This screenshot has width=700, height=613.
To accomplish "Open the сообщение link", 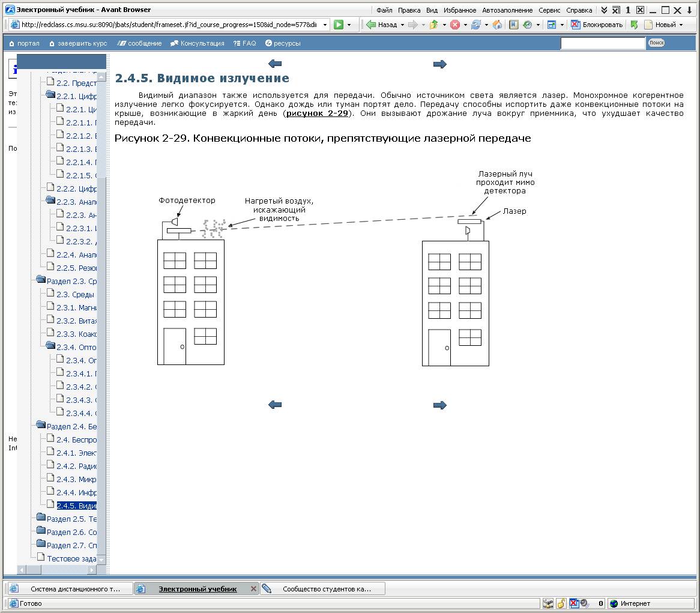I will (139, 43).
